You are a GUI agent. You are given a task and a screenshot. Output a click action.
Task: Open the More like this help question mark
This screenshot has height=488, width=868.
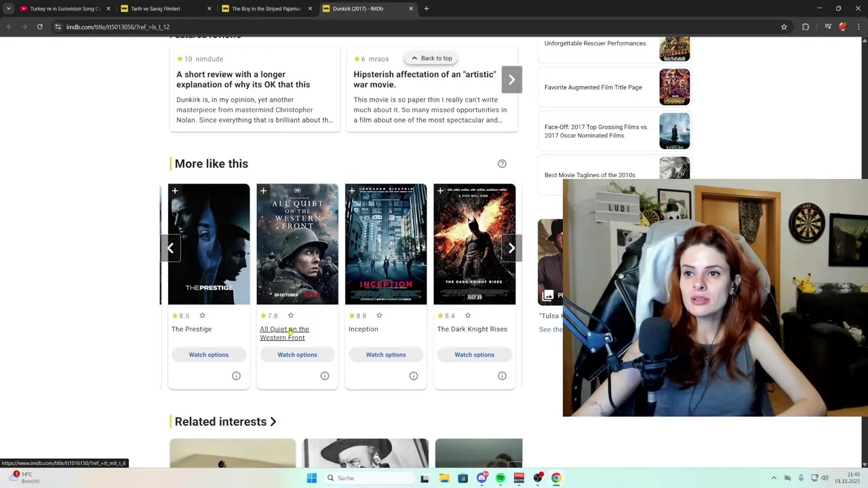(502, 163)
